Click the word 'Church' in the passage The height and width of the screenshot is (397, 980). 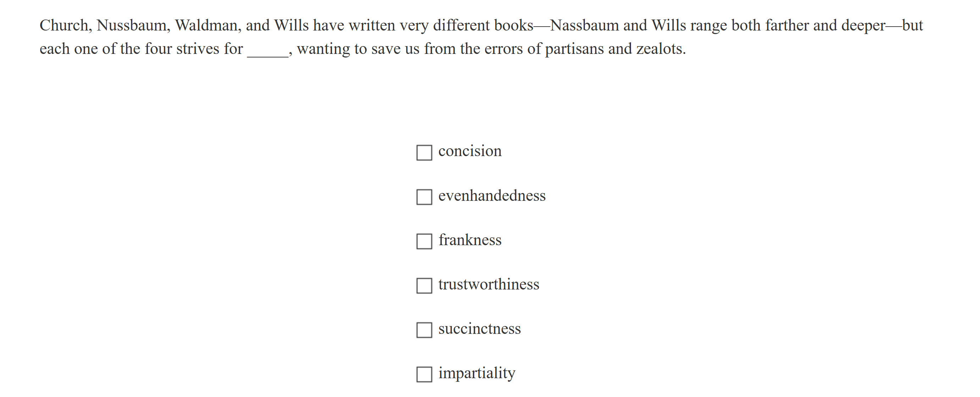pyautogui.click(x=64, y=26)
